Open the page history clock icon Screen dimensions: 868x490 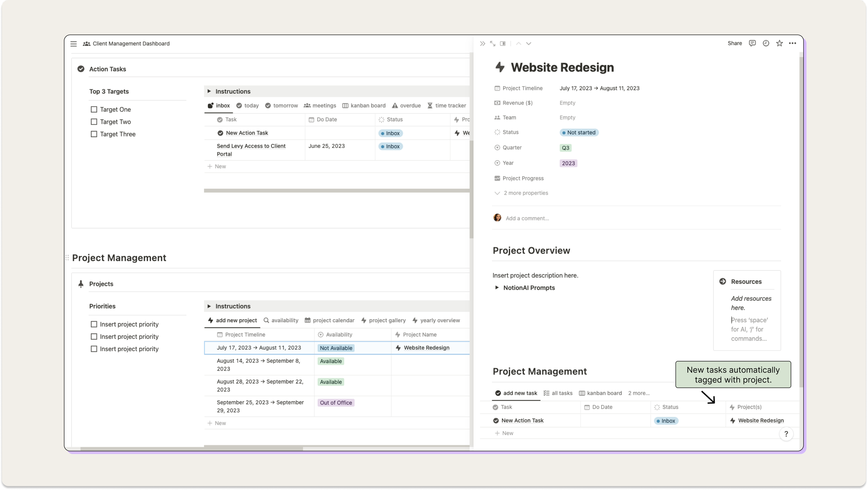click(766, 43)
